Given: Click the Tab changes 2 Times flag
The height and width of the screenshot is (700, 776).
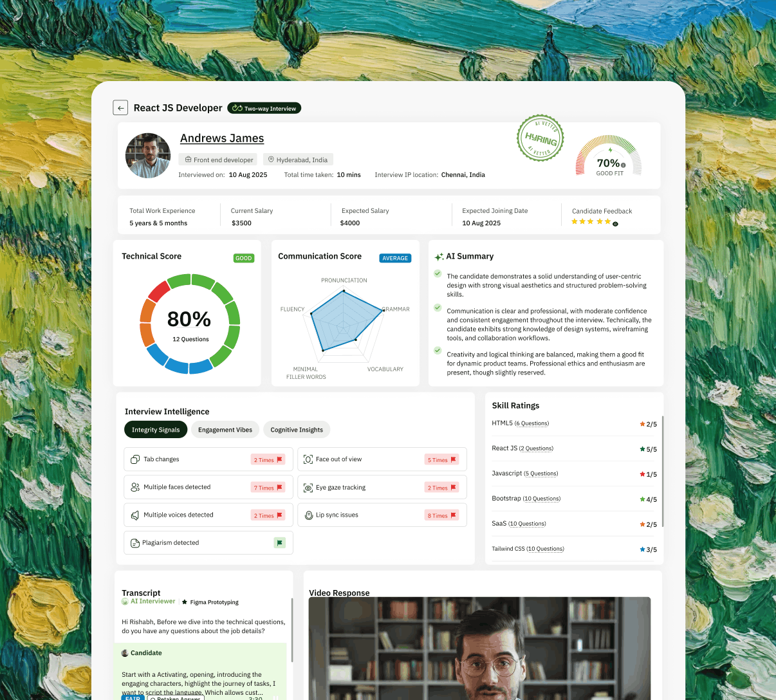Looking at the screenshot, I should coord(268,459).
